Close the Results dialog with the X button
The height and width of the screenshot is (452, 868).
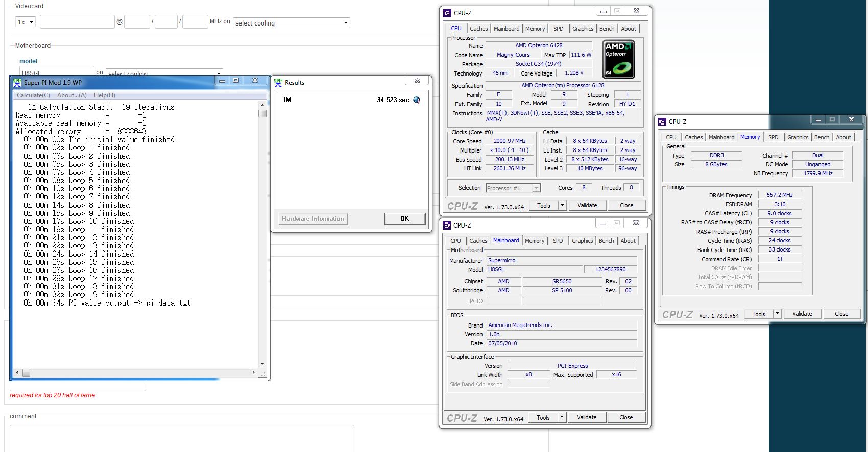coord(417,81)
